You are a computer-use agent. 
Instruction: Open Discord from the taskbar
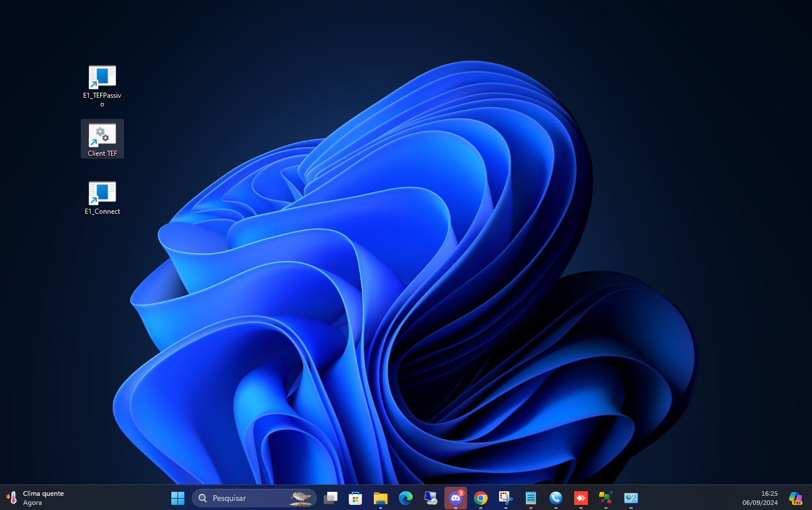(x=456, y=498)
